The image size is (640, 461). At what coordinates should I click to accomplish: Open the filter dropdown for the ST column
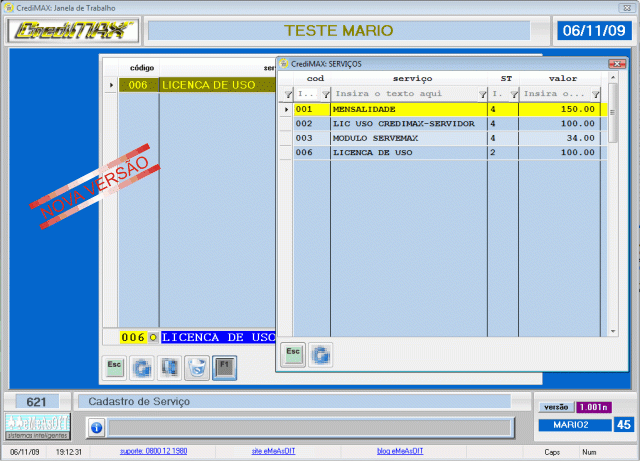(513, 93)
